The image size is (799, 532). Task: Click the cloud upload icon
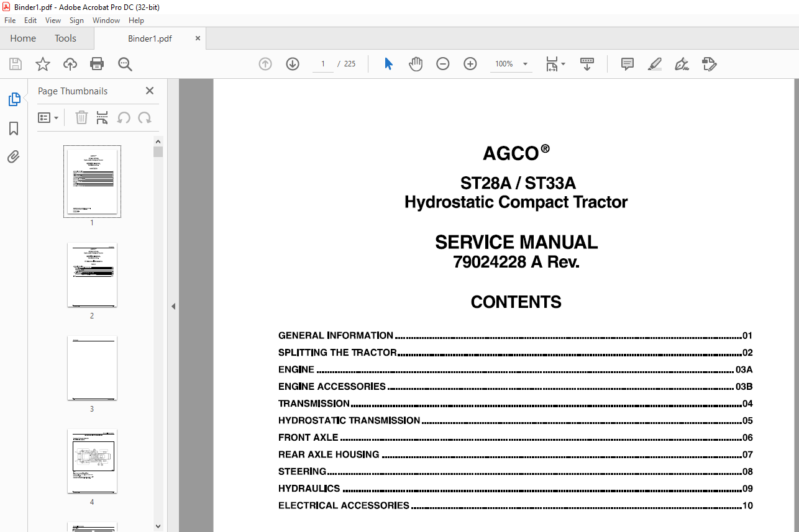[x=70, y=64]
